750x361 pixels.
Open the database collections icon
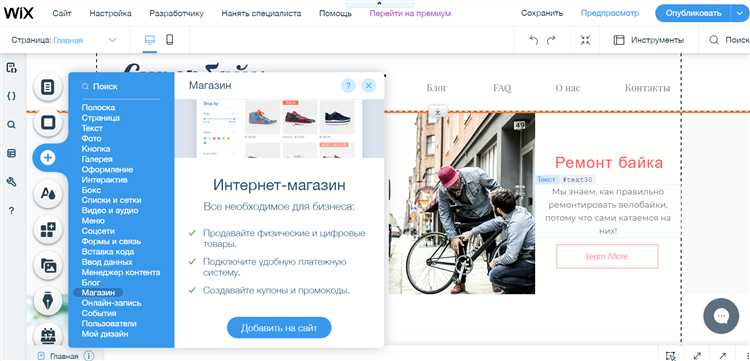pyautogui.click(x=11, y=153)
